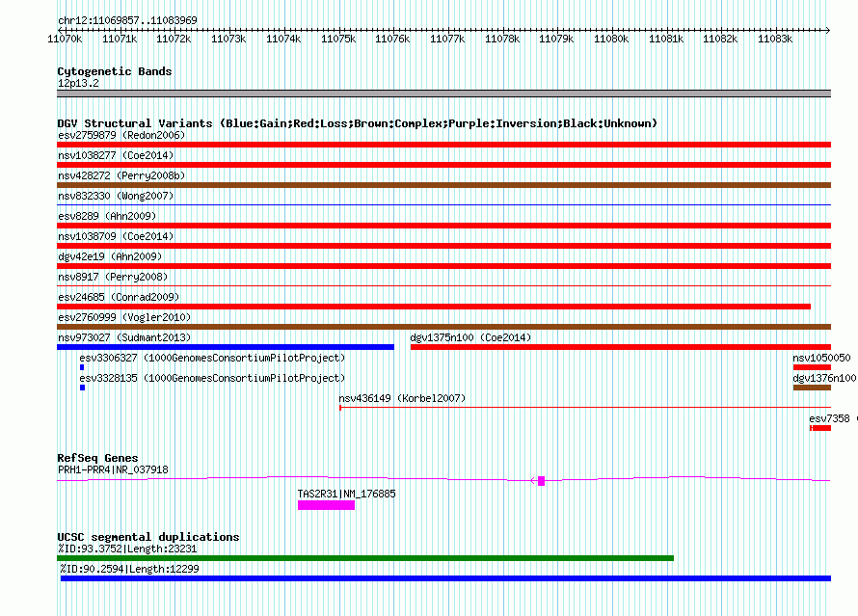This screenshot has height=616, width=858.
Task: Click the TAS2R31 magenta gene block
Action: point(326,505)
